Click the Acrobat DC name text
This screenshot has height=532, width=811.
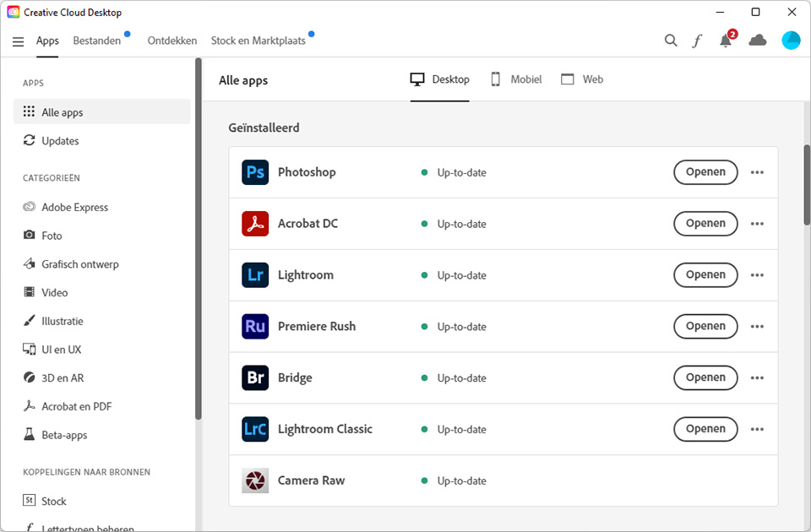click(308, 223)
